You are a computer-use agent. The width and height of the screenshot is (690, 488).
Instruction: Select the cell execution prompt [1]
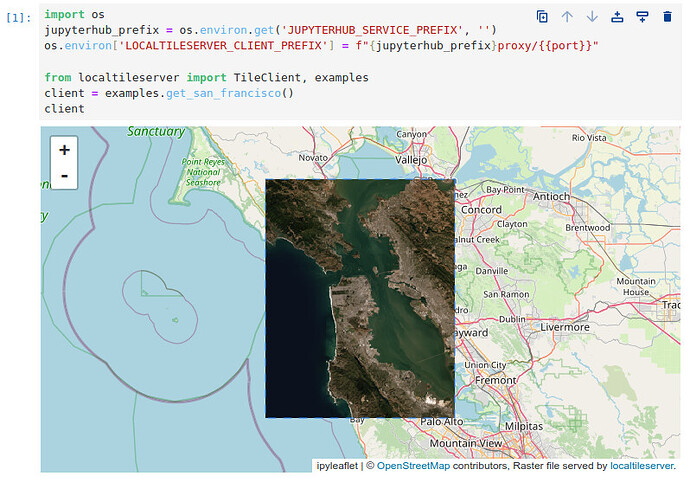(19, 16)
